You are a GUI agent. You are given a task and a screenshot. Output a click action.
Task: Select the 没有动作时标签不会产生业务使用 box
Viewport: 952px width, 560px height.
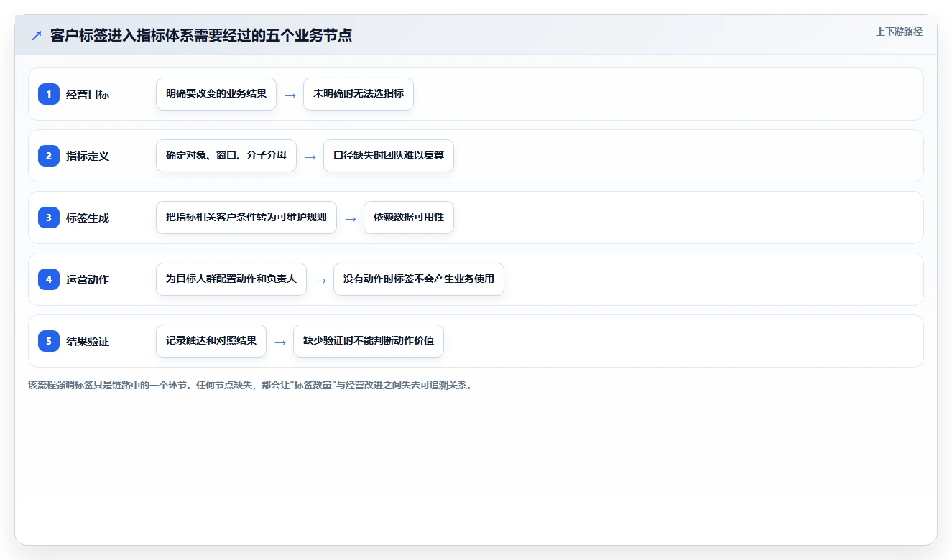pos(419,279)
